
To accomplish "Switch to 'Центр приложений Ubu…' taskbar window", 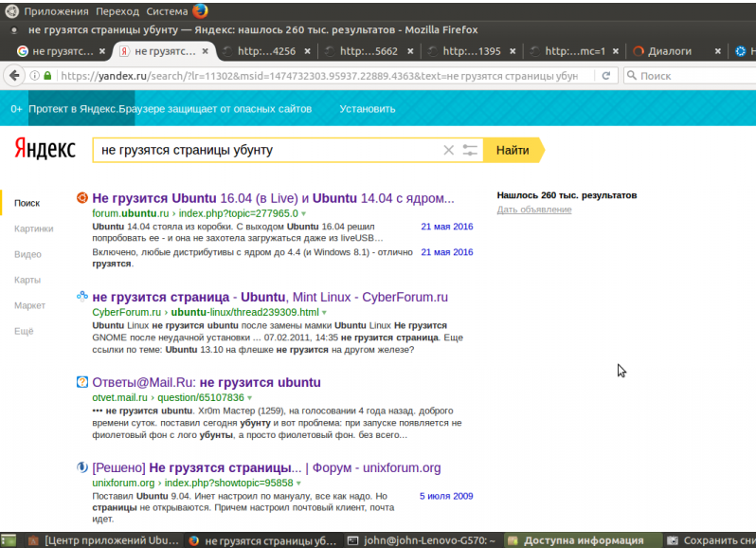I will [x=105, y=540].
